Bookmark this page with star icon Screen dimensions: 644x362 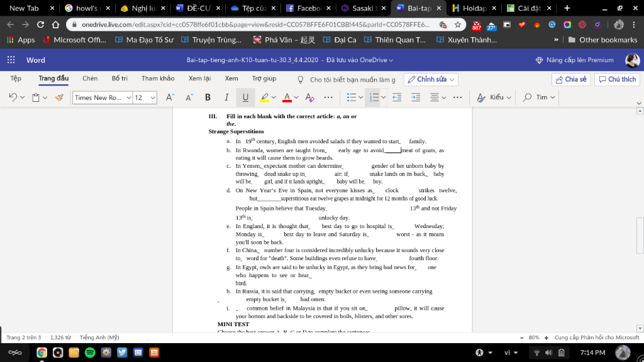[458, 25]
